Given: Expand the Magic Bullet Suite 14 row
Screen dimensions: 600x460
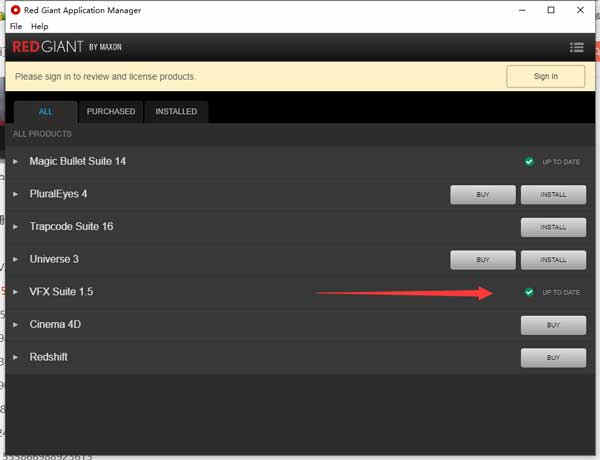Looking at the screenshot, I should 15,161.
